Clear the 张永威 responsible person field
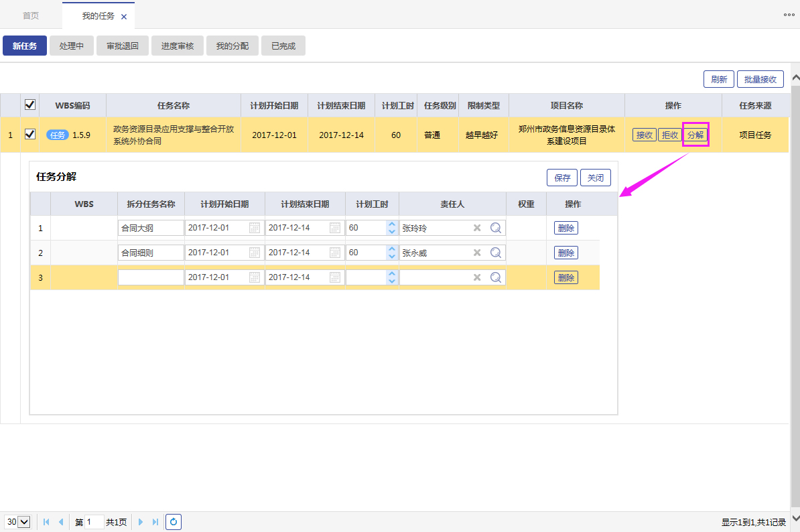 [477, 253]
